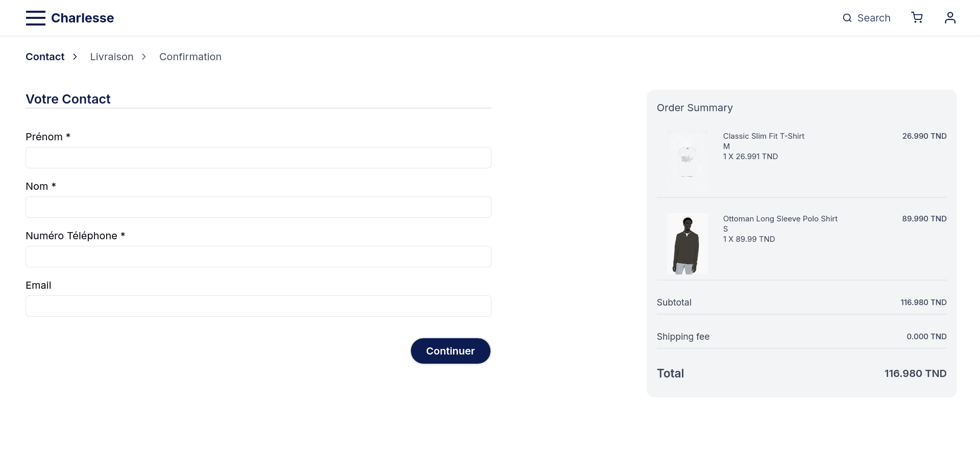980x454 pixels.
Task: Click the Continuer button
Action: click(451, 351)
